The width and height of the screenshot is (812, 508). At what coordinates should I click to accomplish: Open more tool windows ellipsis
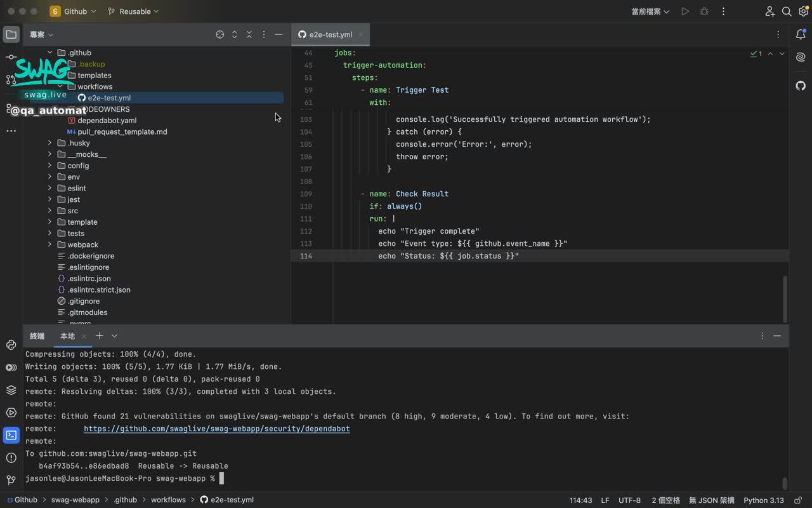click(x=11, y=131)
